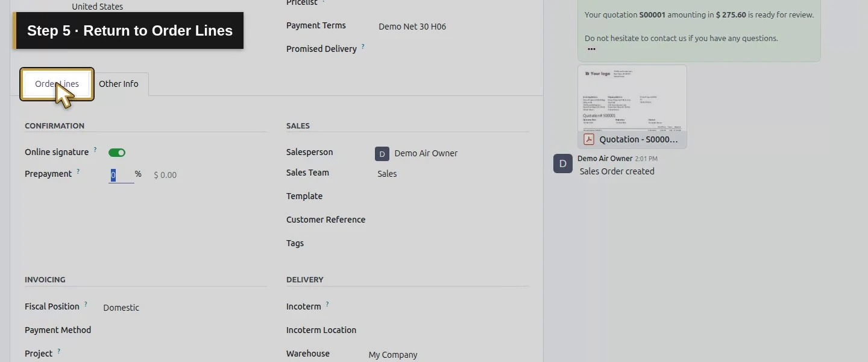Screen dimensions: 868x362
Task: Click the S00001 quotation number in message
Action: [x=652, y=15]
